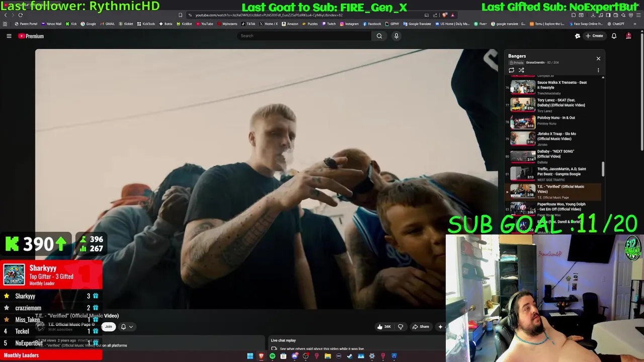
Task: Open the YouTube notifications bell
Action: point(614,36)
